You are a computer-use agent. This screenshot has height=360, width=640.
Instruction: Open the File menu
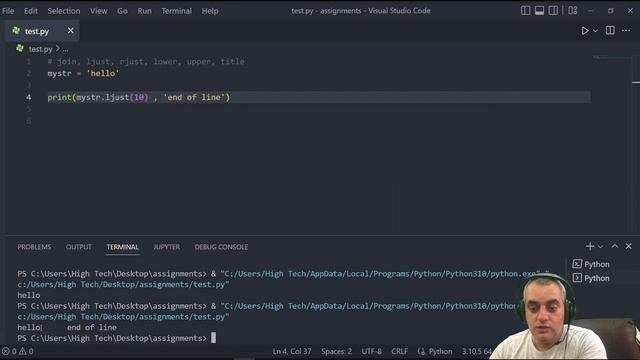[8, 11]
